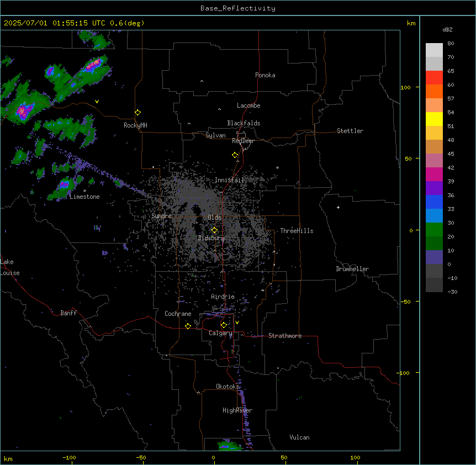Select the RedDeer city label
476x465 pixels.
click(244, 141)
